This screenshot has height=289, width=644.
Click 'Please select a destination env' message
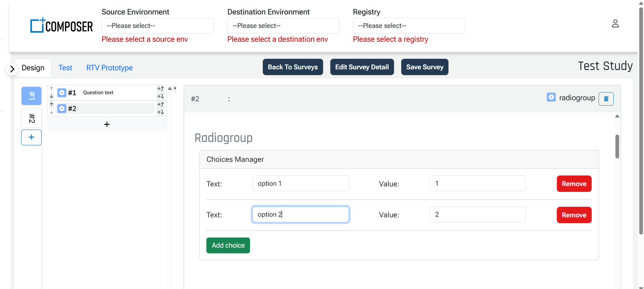pos(278,39)
